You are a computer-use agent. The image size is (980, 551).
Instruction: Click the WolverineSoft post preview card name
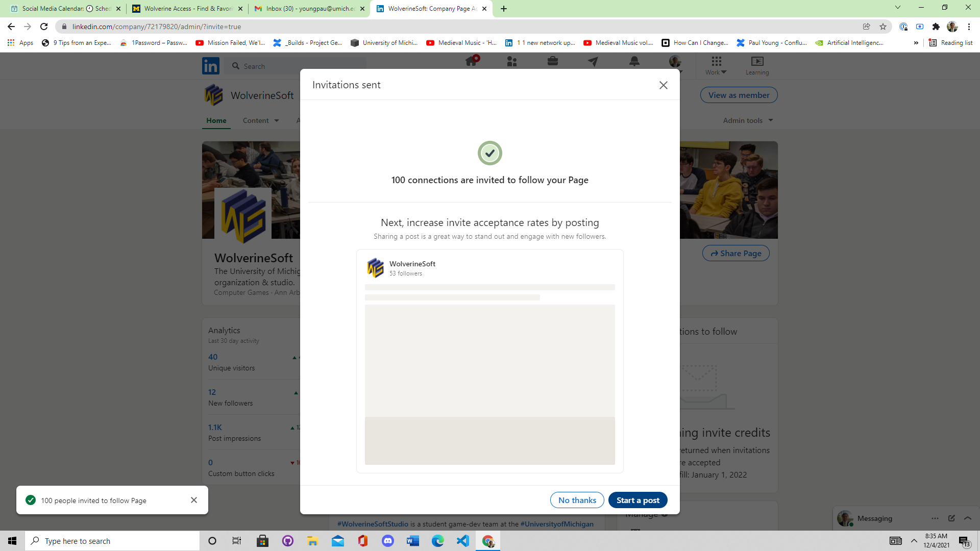pyautogui.click(x=412, y=264)
